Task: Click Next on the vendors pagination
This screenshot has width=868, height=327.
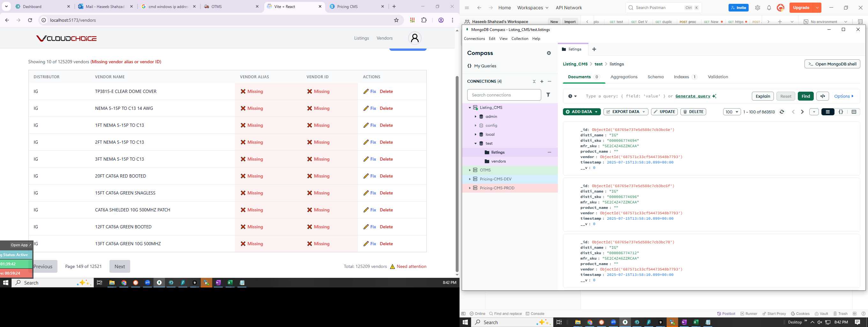Action: pos(120,266)
